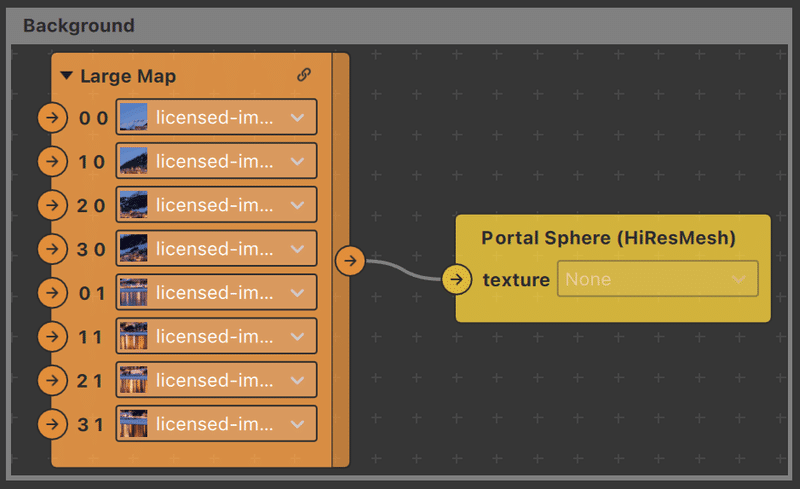Viewport: 800px width, 489px height.
Task: Click the Large Map output port arrow
Action: pyautogui.click(x=350, y=261)
